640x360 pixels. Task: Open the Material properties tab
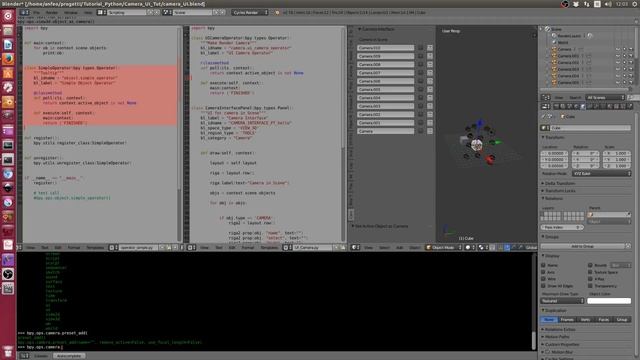coord(609,107)
